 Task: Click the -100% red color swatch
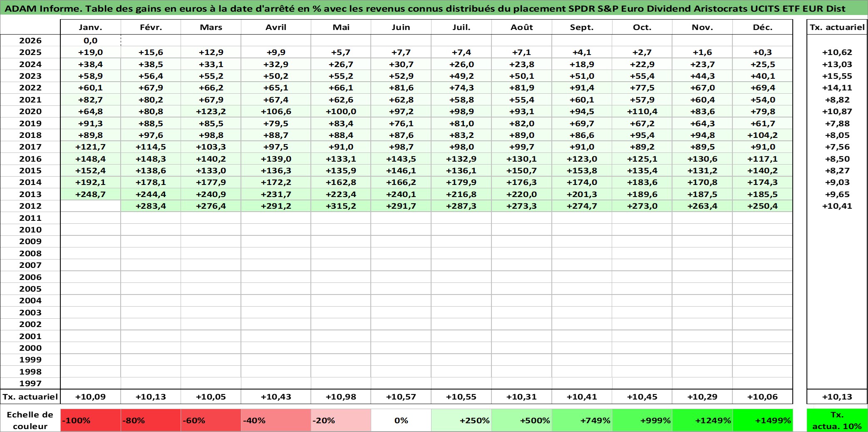click(90, 420)
